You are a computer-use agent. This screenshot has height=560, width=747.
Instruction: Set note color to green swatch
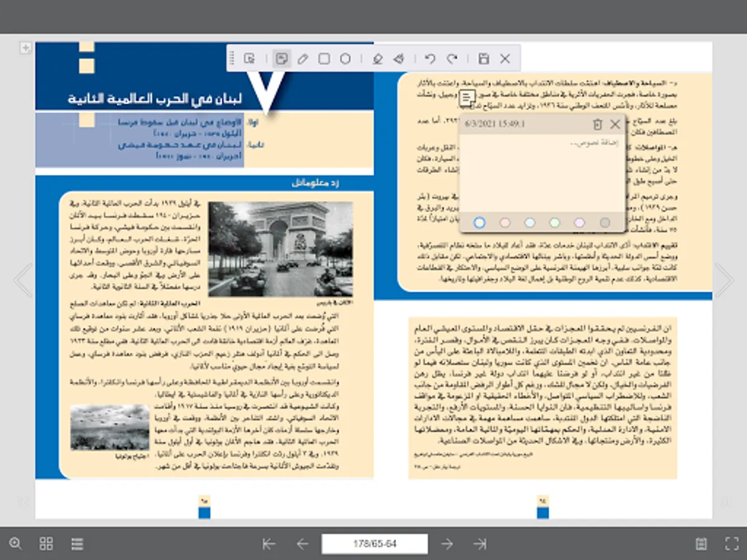click(555, 223)
